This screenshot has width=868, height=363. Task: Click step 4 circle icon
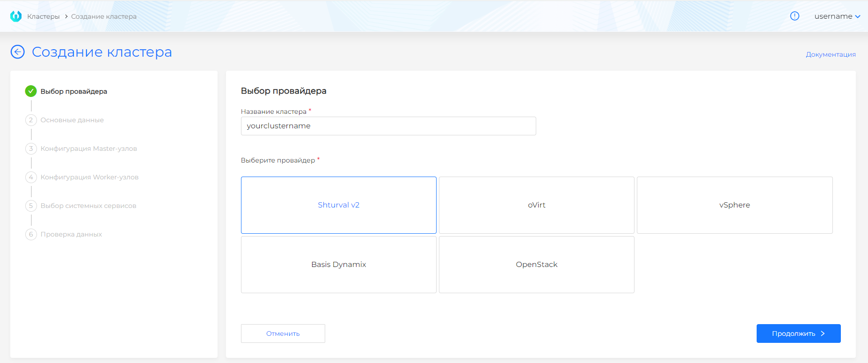coord(31,177)
